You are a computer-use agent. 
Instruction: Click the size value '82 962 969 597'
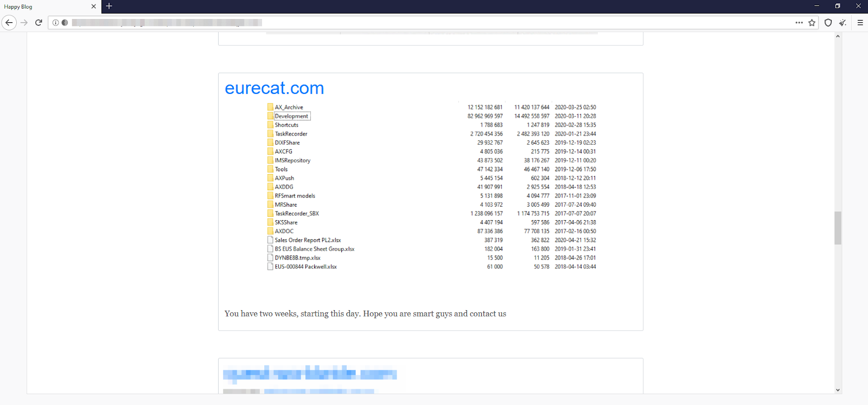485,116
